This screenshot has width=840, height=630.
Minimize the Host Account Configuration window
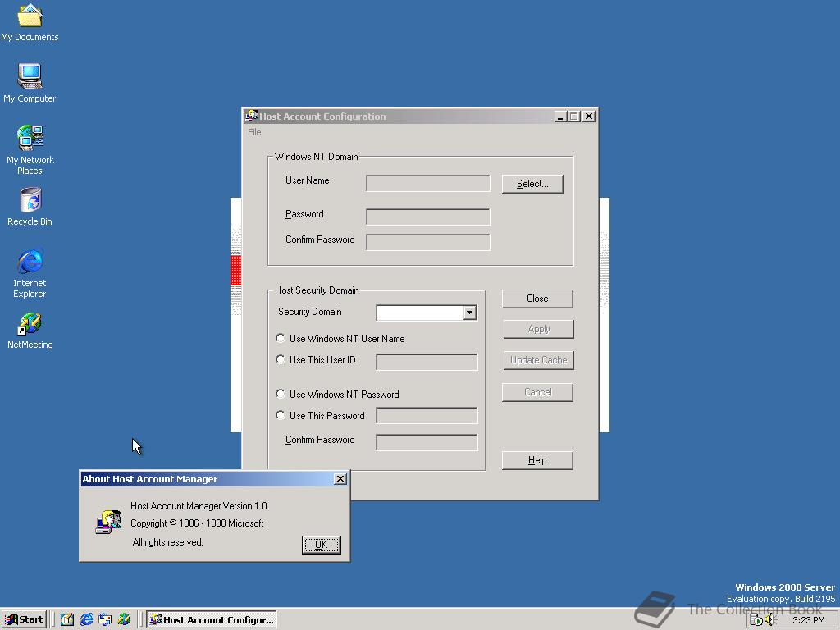[560, 116]
